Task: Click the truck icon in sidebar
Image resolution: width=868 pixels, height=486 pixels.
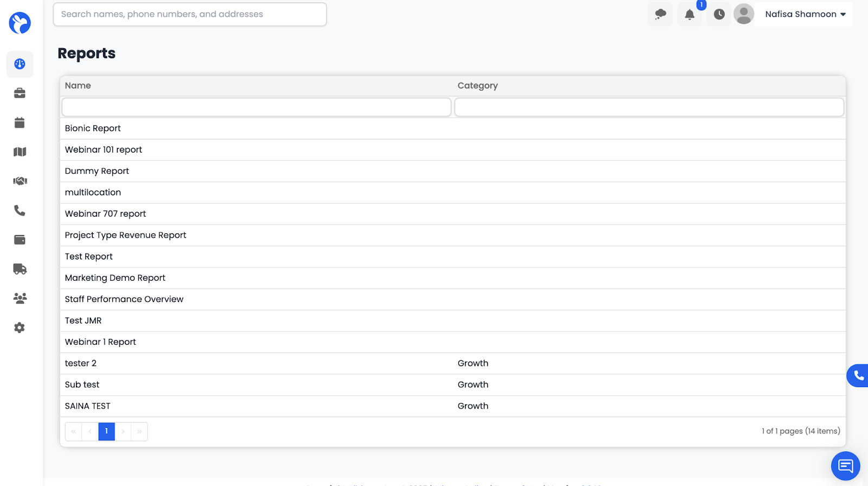Action: [20, 269]
